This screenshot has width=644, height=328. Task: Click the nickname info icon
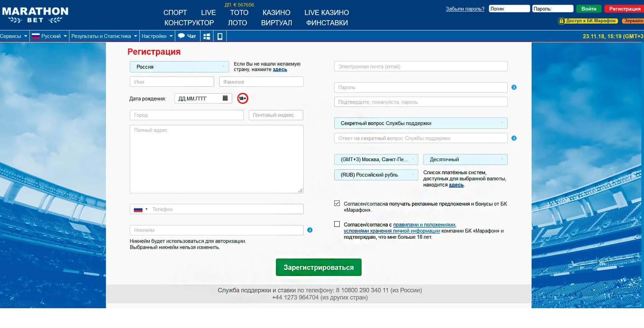coord(310,230)
